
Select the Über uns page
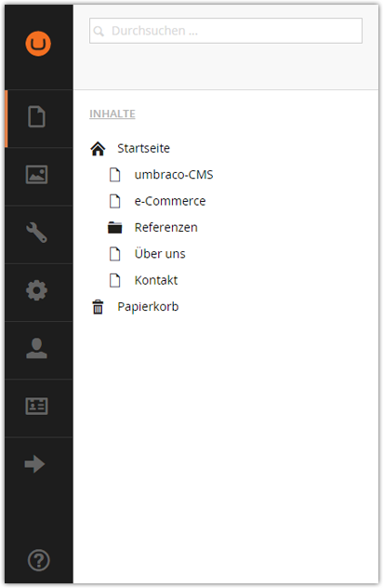pyautogui.click(x=160, y=254)
